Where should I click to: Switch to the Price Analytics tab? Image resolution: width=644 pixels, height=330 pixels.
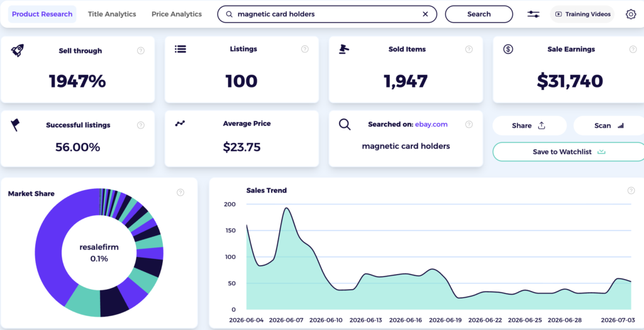point(177,14)
